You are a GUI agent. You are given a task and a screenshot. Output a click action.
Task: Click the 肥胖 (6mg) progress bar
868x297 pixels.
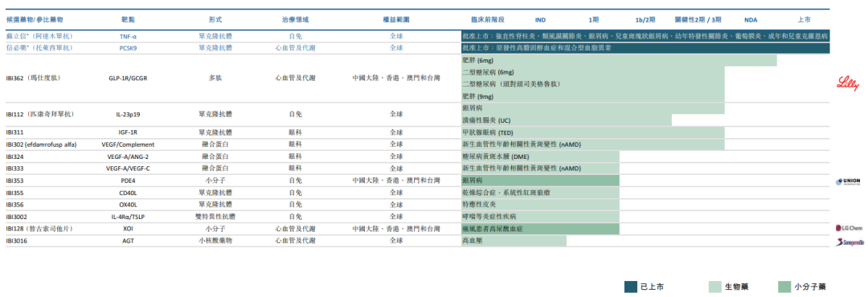[x=619, y=60]
